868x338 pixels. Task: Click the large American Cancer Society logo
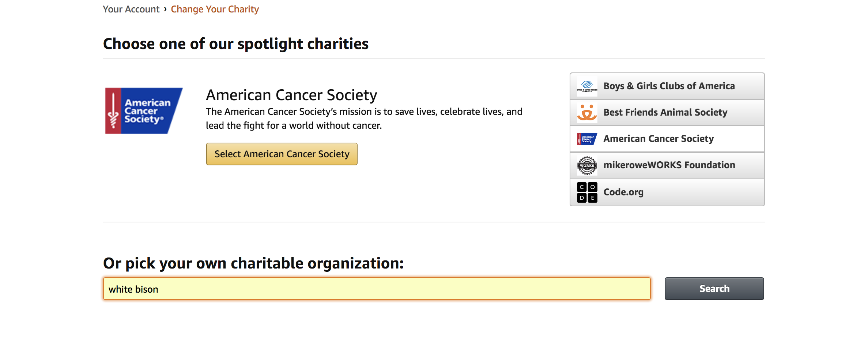[x=144, y=111]
